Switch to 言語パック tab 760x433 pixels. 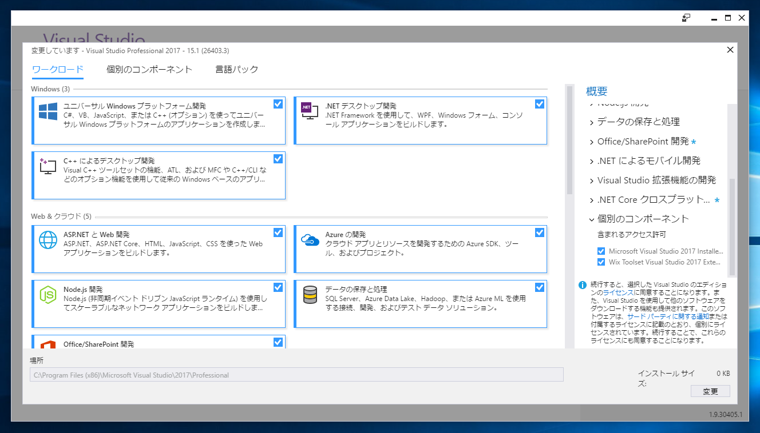click(237, 69)
